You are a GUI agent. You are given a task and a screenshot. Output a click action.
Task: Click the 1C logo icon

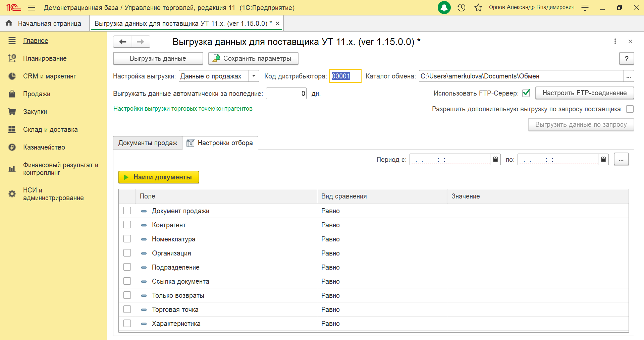pyautogui.click(x=14, y=7)
